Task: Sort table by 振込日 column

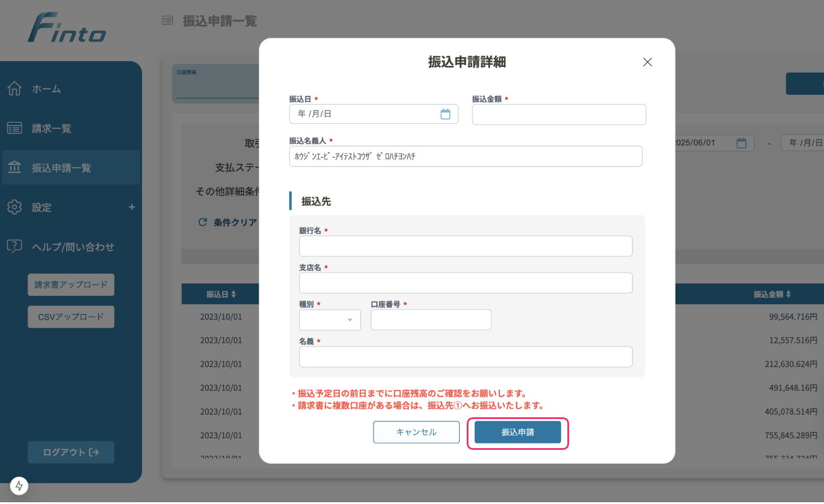Action: point(221,294)
